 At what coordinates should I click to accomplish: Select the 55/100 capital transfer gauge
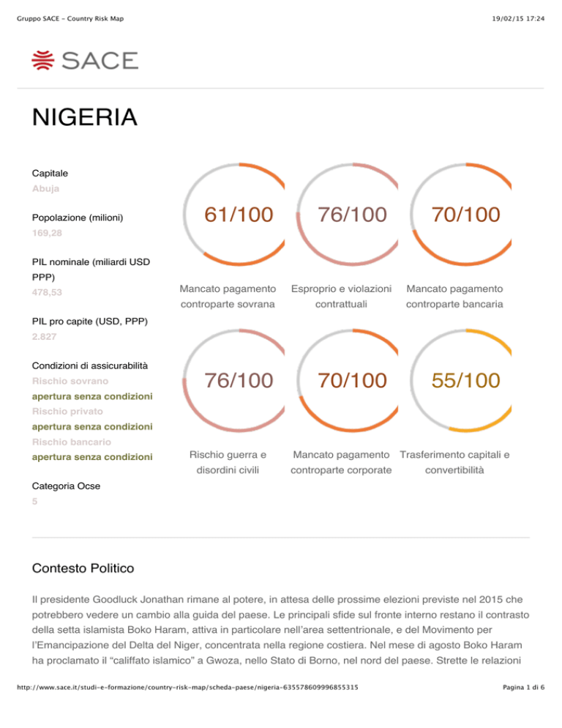[461, 380]
